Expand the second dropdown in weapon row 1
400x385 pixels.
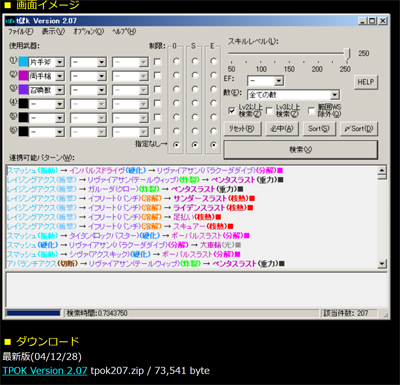tap(102, 62)
